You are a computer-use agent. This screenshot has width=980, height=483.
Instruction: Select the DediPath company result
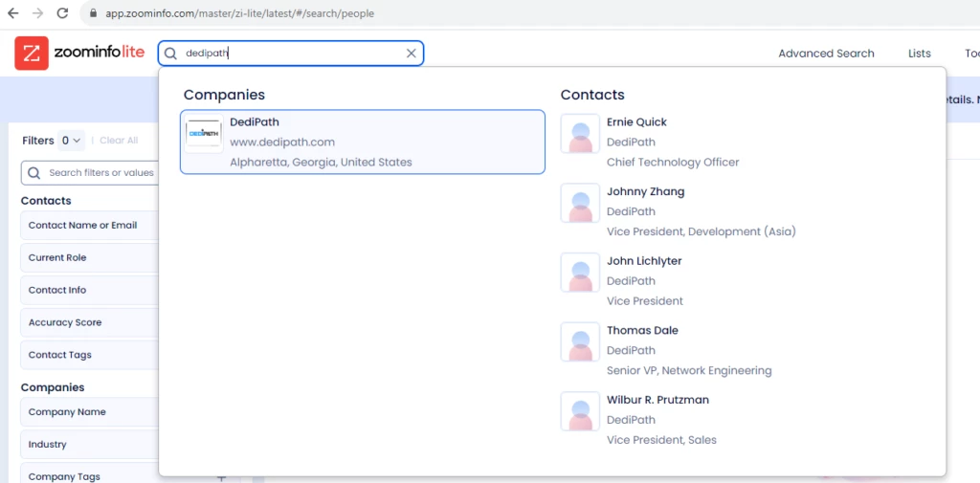[x=363, y=143]
